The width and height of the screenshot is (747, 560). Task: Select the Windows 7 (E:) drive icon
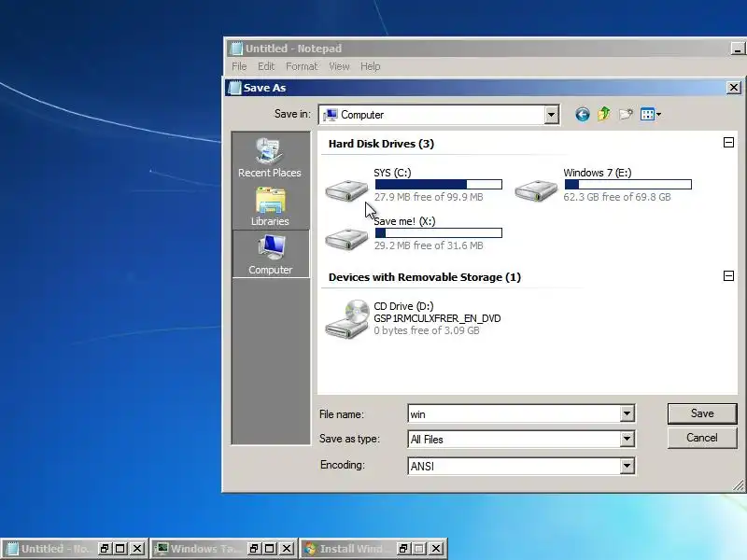point(536,190)
